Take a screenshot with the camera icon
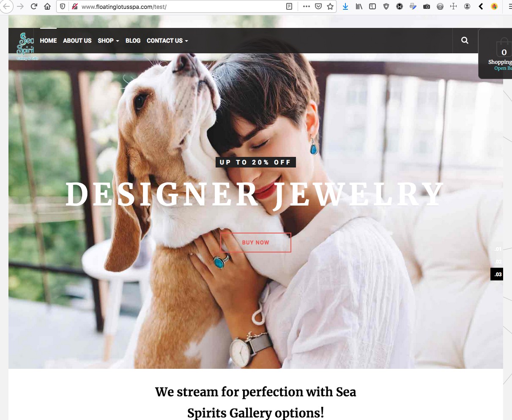 coord(427,6)
